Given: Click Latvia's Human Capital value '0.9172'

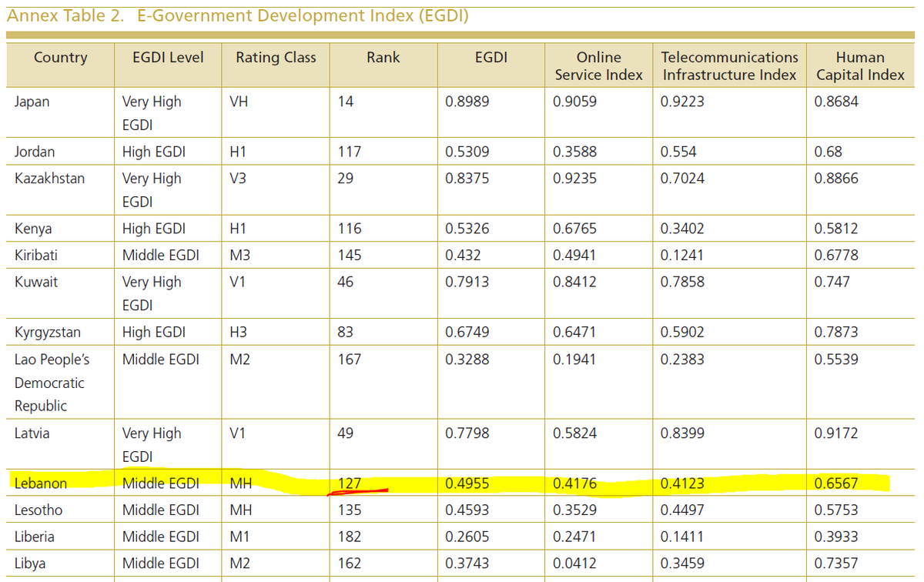Looking at the screenshot, I should coord(836,433).
